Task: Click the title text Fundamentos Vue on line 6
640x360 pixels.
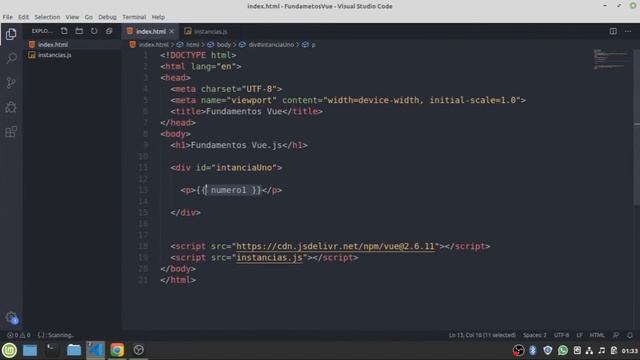Action: coord(244,111)
